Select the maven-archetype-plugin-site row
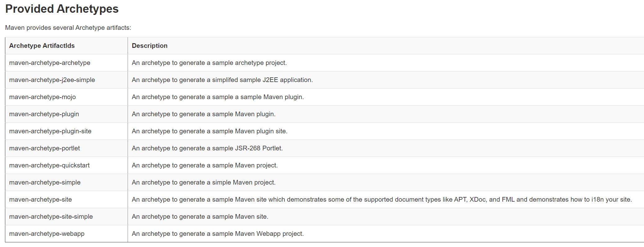This screenshot has height=247, width=644. (50, 131)
